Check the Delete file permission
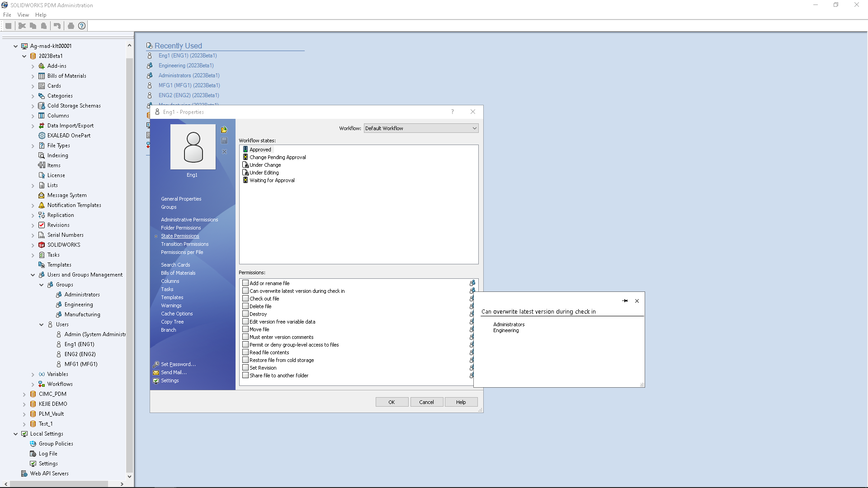Image resolution: width=868 pixels, height=488 pixels. click(245, 306)
